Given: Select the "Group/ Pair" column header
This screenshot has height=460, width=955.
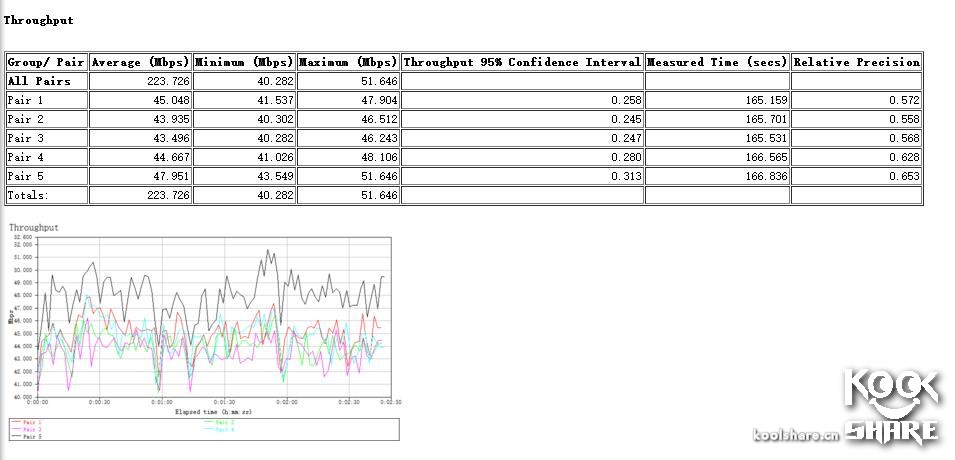Looking at the screenshot, I should coord(46,62).
